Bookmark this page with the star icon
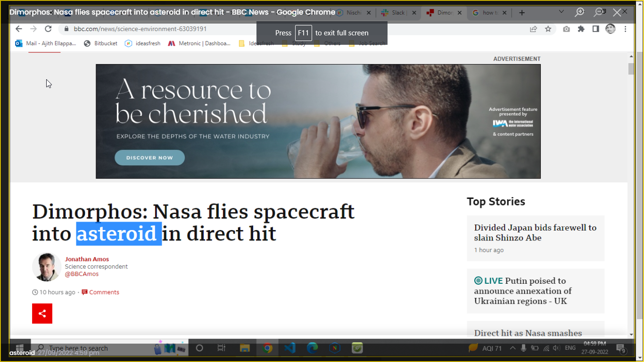This screenshot has height=362, width=644. [548, 29]
